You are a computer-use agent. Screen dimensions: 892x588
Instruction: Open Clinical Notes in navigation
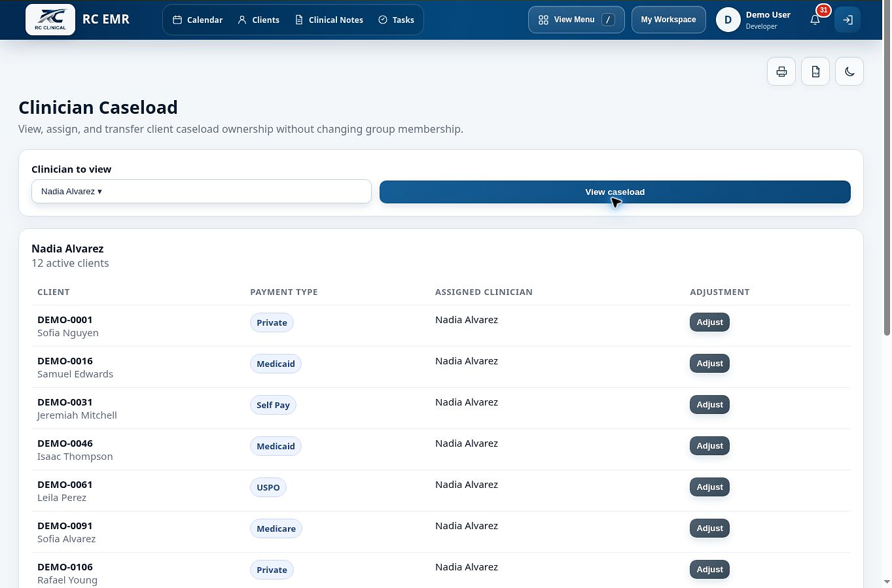[329, 20]
